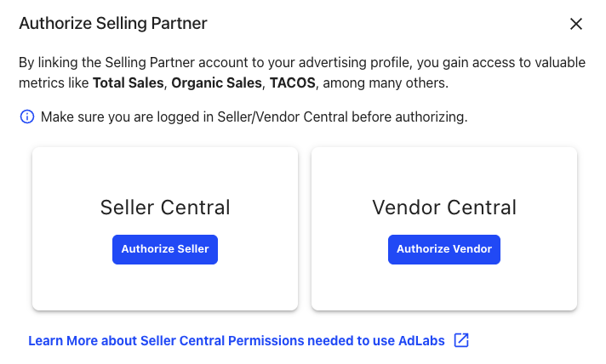Close the Authorize Selling Partner dialog

tap(576, 24)
